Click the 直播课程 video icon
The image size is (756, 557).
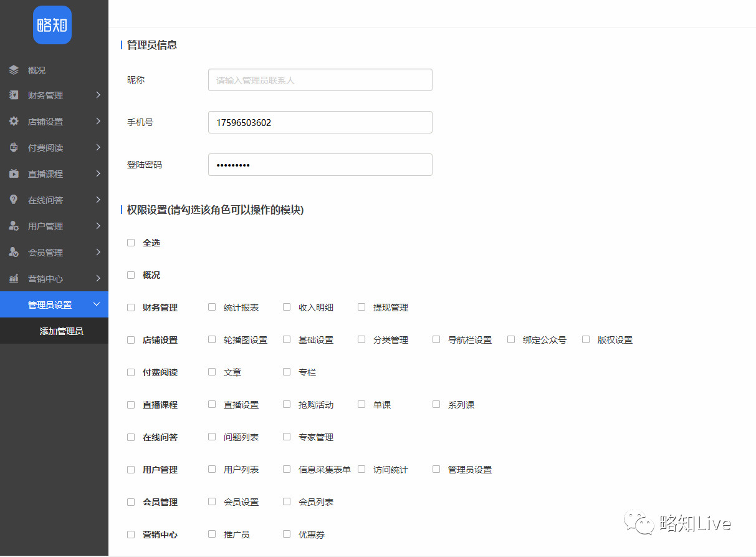click(14, 173)
